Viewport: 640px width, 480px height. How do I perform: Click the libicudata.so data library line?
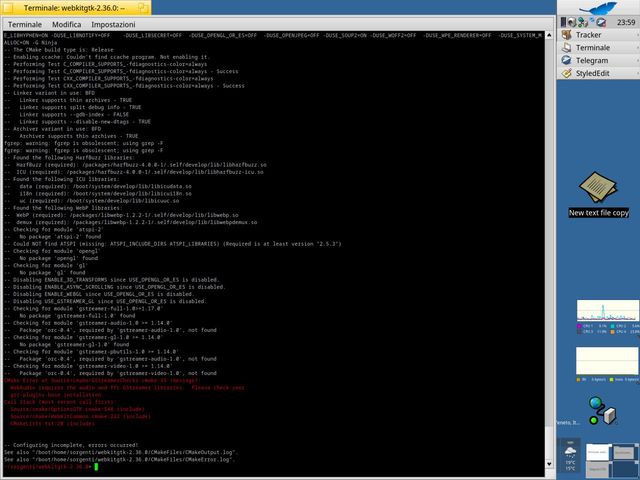pyautogui.click(x=98, y=187)
